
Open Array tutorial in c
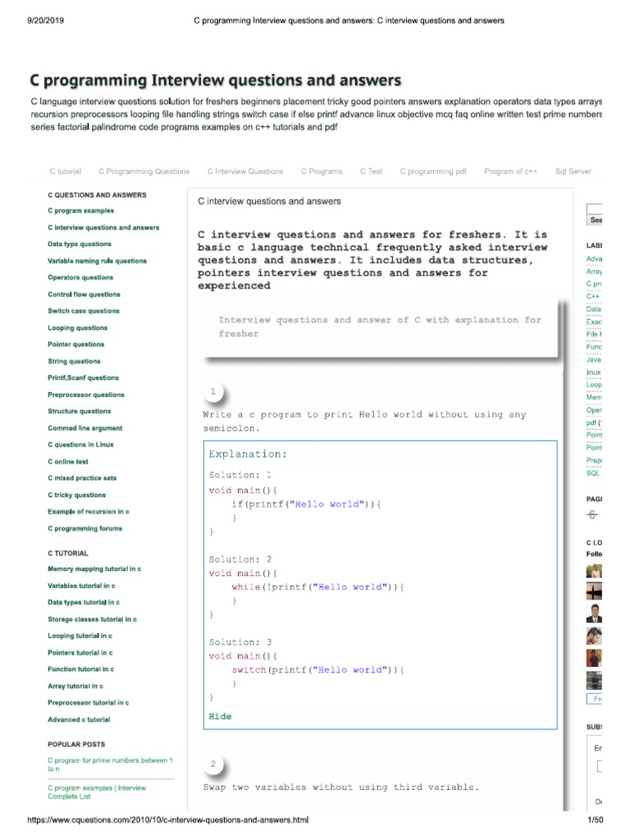75,687
